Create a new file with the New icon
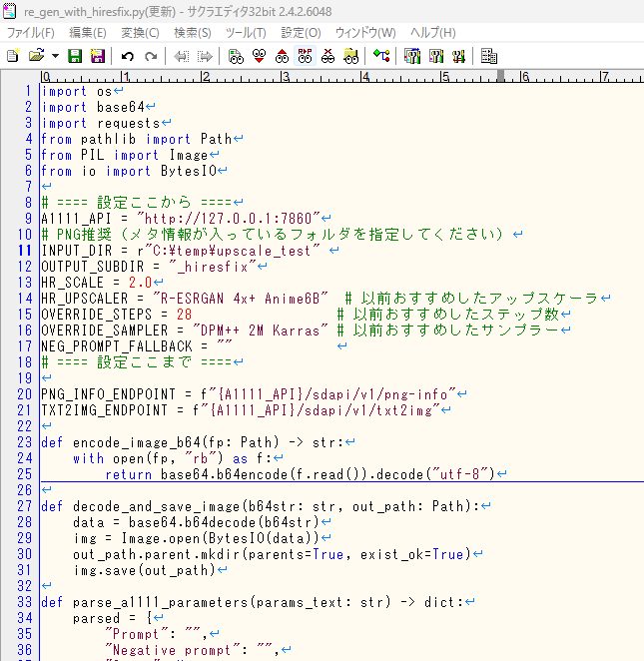Image resolution: width=644 pixels, height=661 pixels. tap(13, 56)
